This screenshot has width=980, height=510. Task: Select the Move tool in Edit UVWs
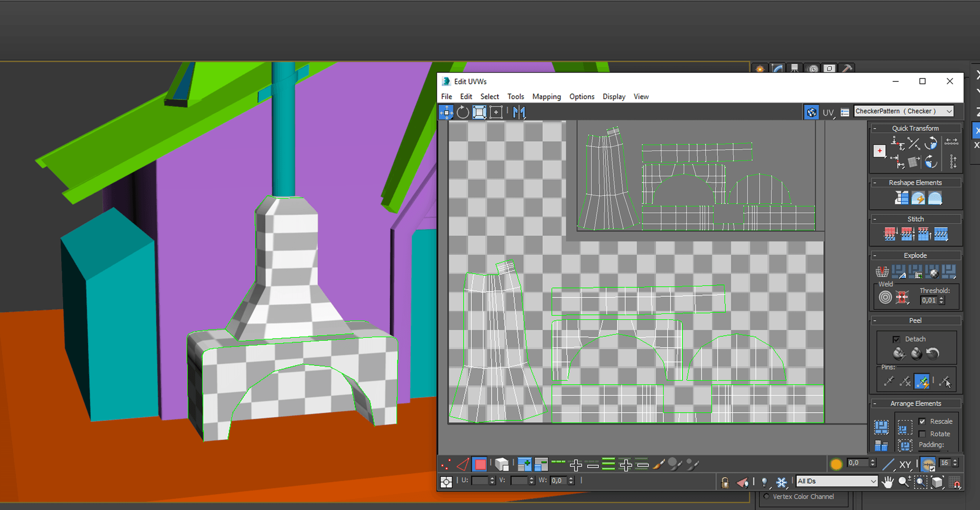click(x=446, y=113)
